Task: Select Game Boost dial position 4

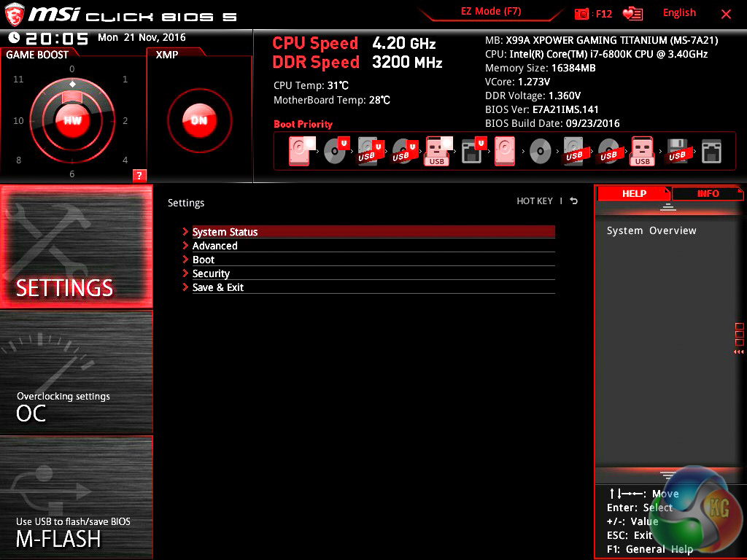Action: pyautogui.click(x=125, y=160)
